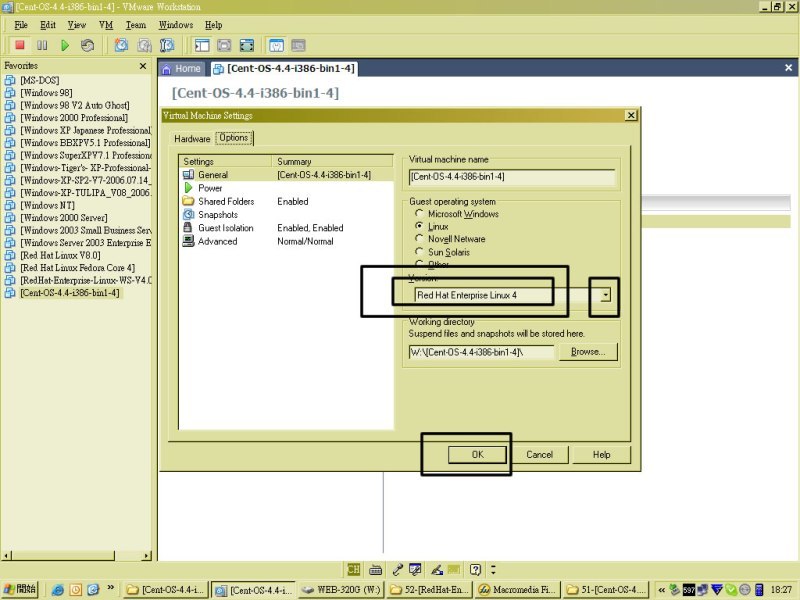800x600 pixels.
Task: Open 52-[RedHat-En... taskbar folder
Action: click(430, 590)
